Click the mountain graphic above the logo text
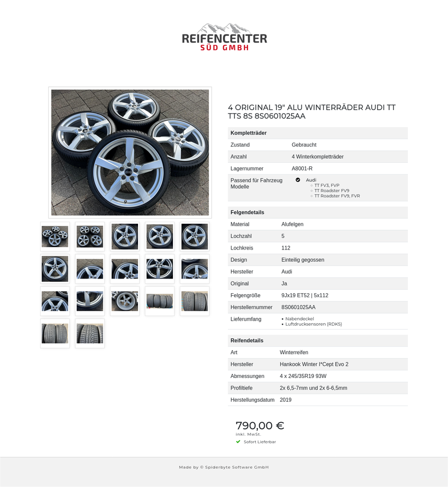 224,28
